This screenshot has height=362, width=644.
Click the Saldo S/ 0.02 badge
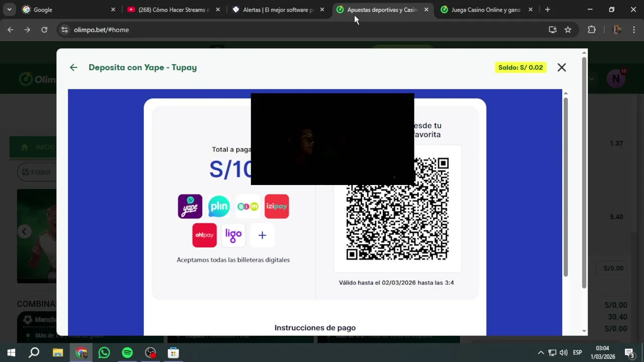tap(520, 67)
